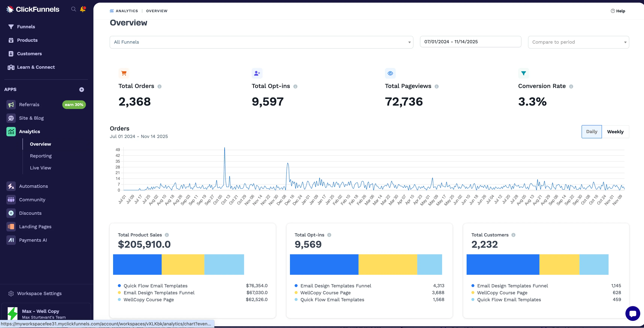Screen dimensions: 644x328
Task: Go to Live View under Analytics
Action: pos(41,168)
